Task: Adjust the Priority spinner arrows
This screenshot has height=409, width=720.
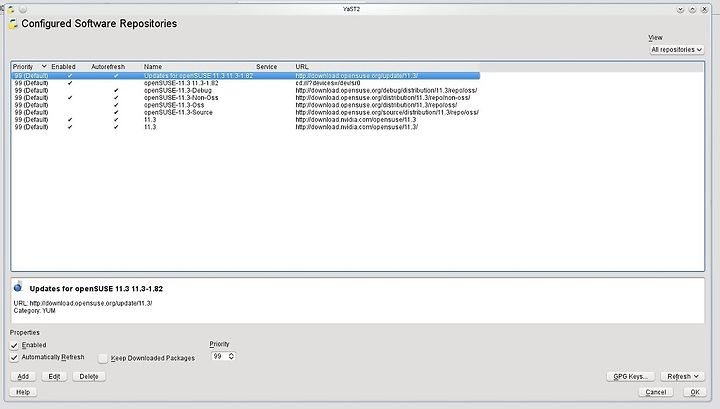Action: click(x=231, y=356)
